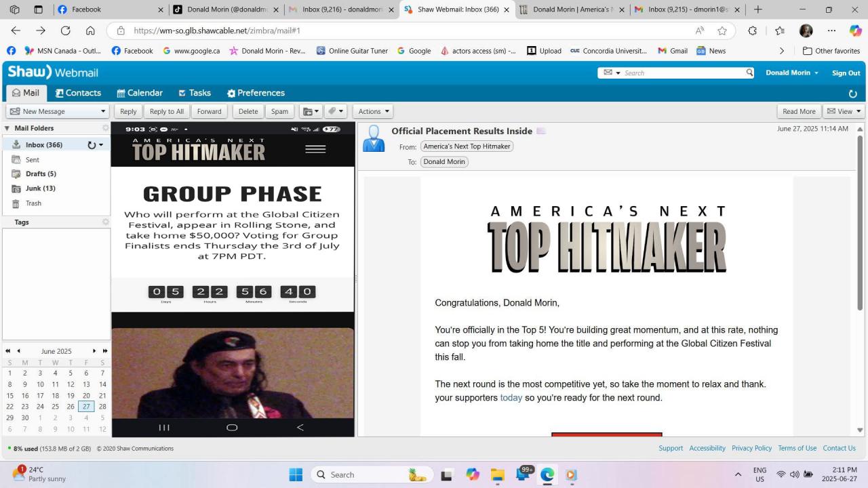Go to next month in mini calendar
The image size is (868, 488).
click(x=94, y=351)
